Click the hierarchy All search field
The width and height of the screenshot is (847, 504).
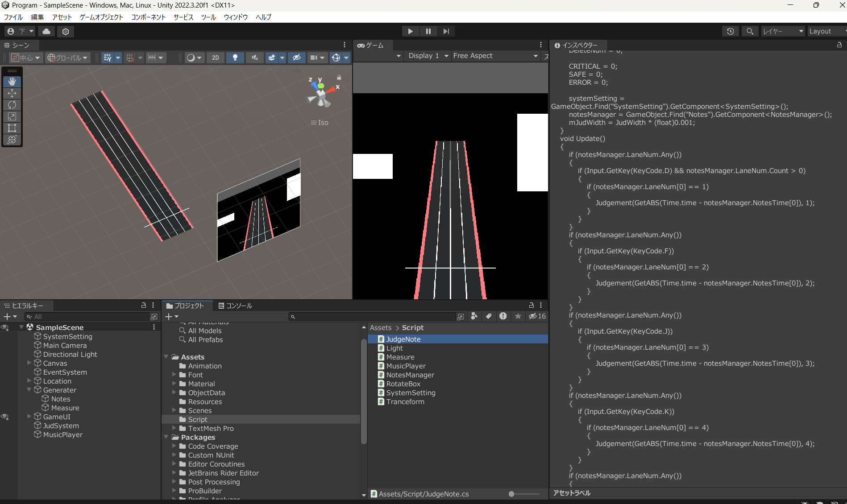[x=87, y=317]
